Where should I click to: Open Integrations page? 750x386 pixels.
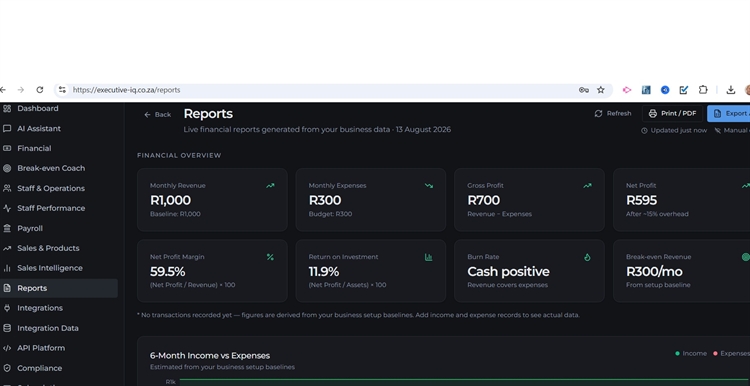(40, 308)
